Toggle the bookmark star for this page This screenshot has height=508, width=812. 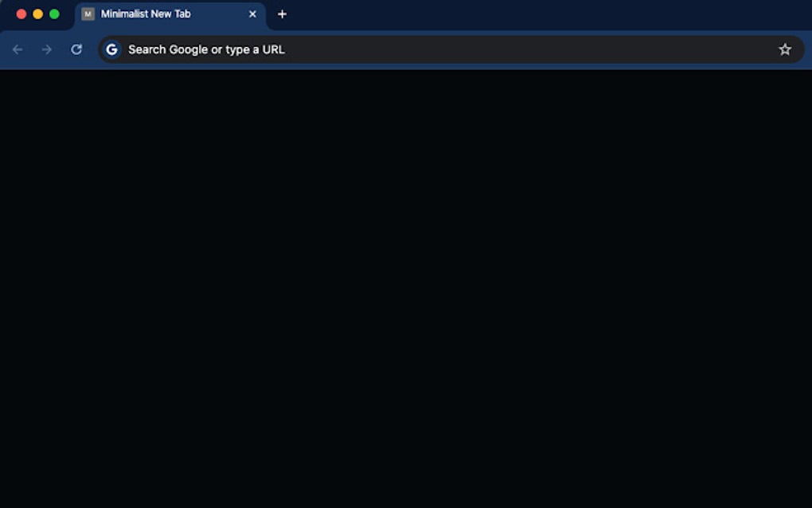[x=785, y=49]
